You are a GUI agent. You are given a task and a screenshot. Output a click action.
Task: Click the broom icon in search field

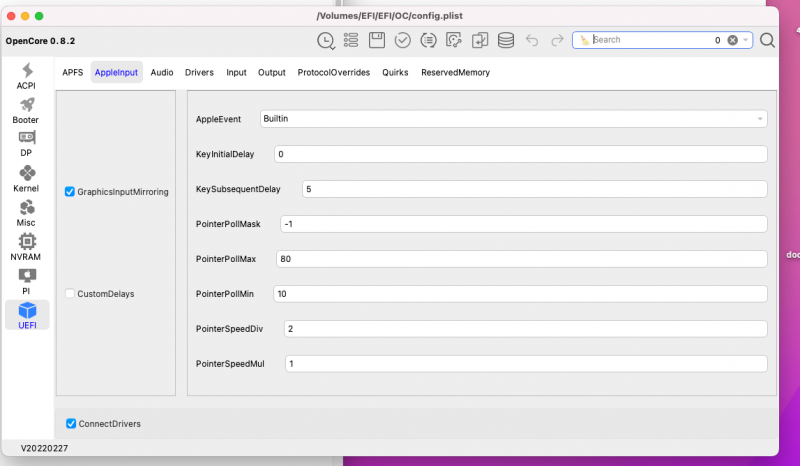coord(585,40)
